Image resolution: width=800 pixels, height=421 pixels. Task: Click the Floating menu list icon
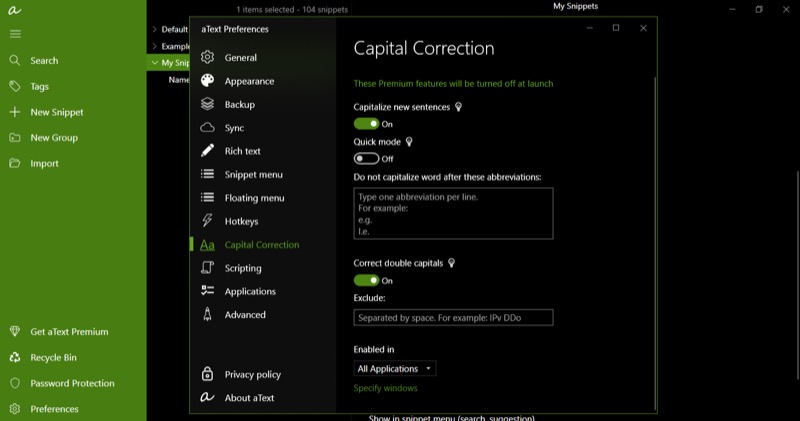tap(207, 197)
